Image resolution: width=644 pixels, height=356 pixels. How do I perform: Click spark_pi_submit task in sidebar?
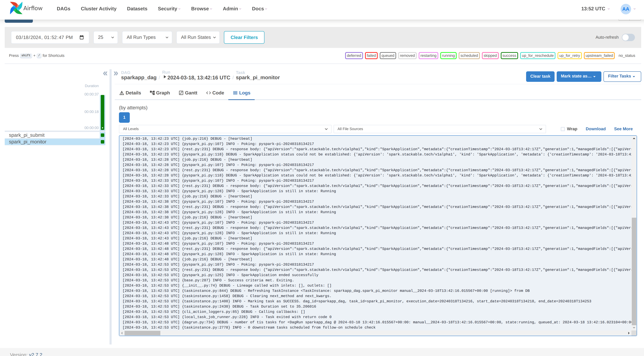pyautogui.click(x=27, y=135)
